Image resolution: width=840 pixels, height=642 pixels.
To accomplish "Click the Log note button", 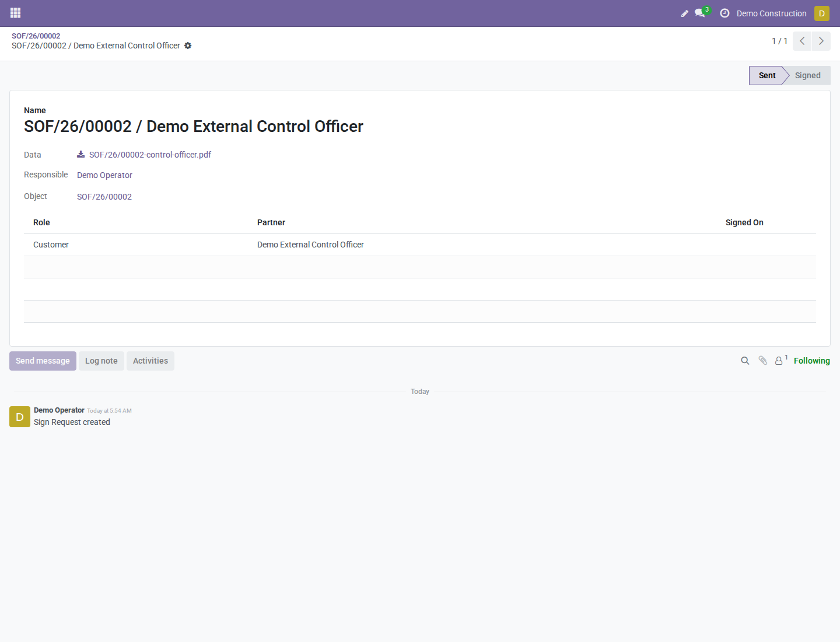I will 101,361.
